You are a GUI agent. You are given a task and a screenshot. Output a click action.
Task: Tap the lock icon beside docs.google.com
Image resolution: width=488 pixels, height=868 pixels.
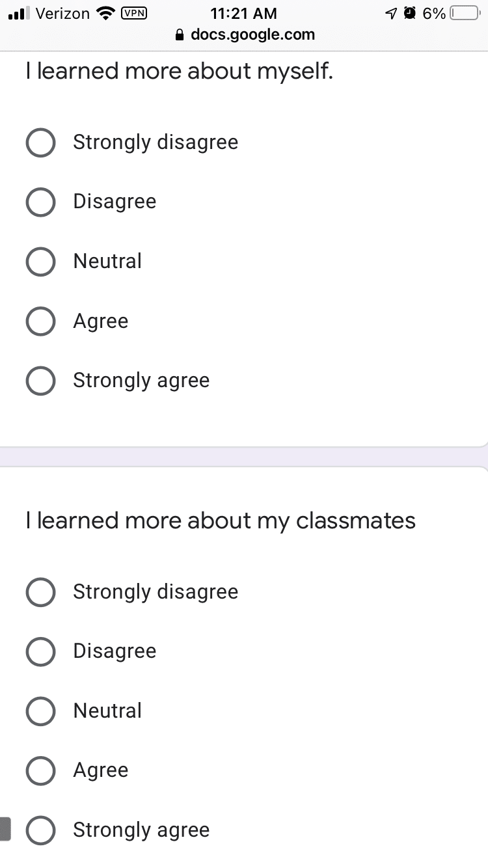click(180, 35)
